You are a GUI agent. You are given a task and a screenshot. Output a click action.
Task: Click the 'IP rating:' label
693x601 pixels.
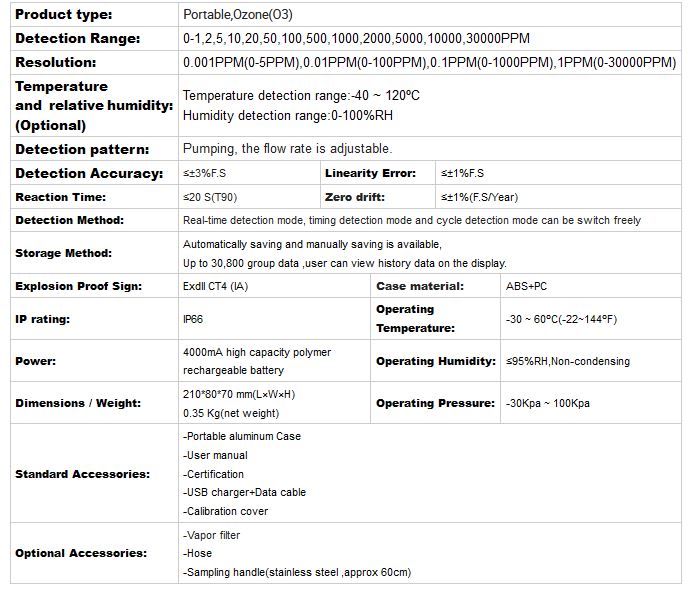(42, 319)
